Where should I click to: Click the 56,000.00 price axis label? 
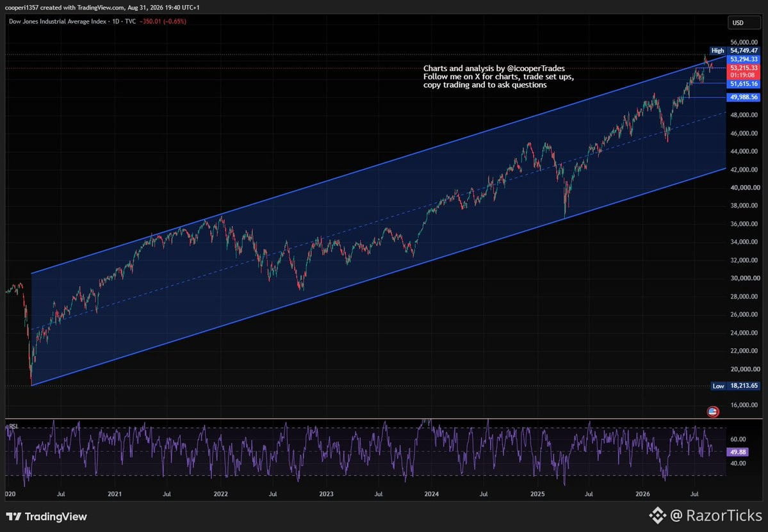[x=745, y=43]
